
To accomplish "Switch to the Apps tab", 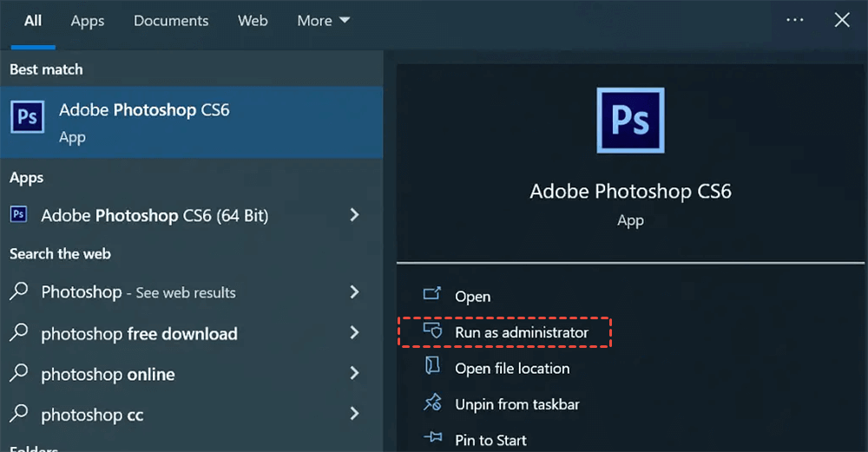I will [x=88, y=21].
